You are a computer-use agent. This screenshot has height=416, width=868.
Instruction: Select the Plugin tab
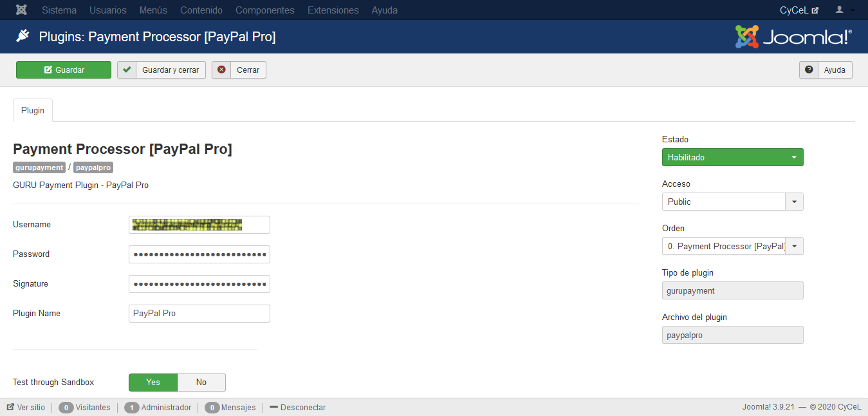coord(33,110)
